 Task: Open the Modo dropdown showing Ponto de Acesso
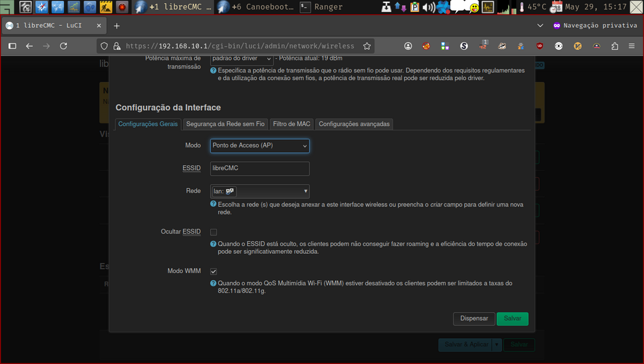click(x=259, y=145)
